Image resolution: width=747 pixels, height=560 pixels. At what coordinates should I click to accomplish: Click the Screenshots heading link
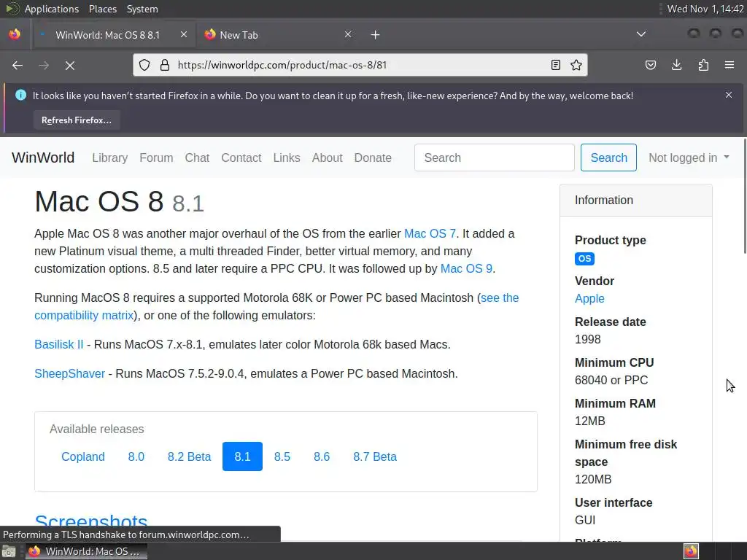[x=91, y=523]
